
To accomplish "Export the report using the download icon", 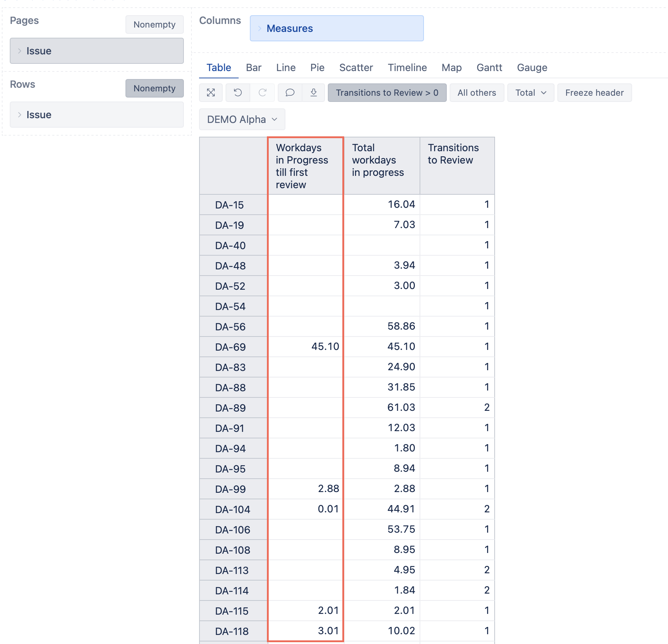I will click(313, 93).
